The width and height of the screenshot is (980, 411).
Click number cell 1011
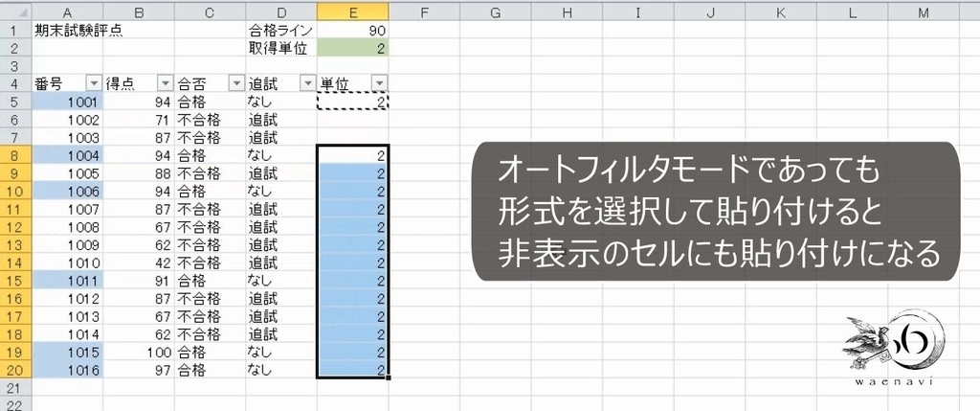tap(68, 281)
